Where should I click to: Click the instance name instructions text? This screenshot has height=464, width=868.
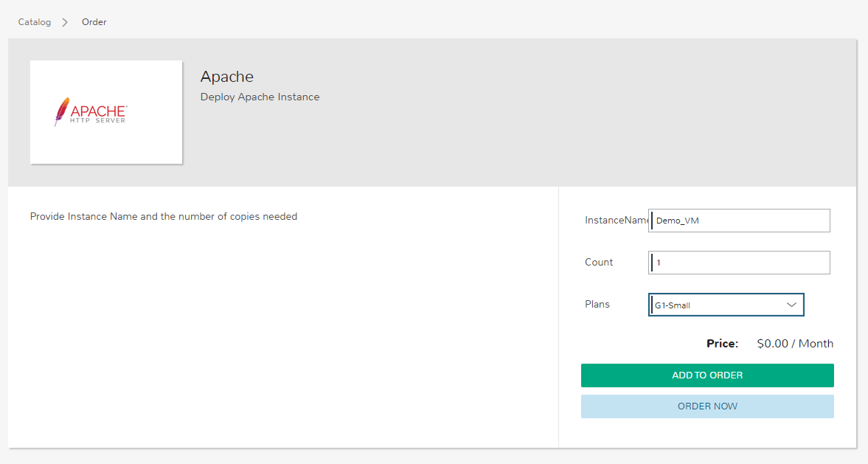pos(163,216)
